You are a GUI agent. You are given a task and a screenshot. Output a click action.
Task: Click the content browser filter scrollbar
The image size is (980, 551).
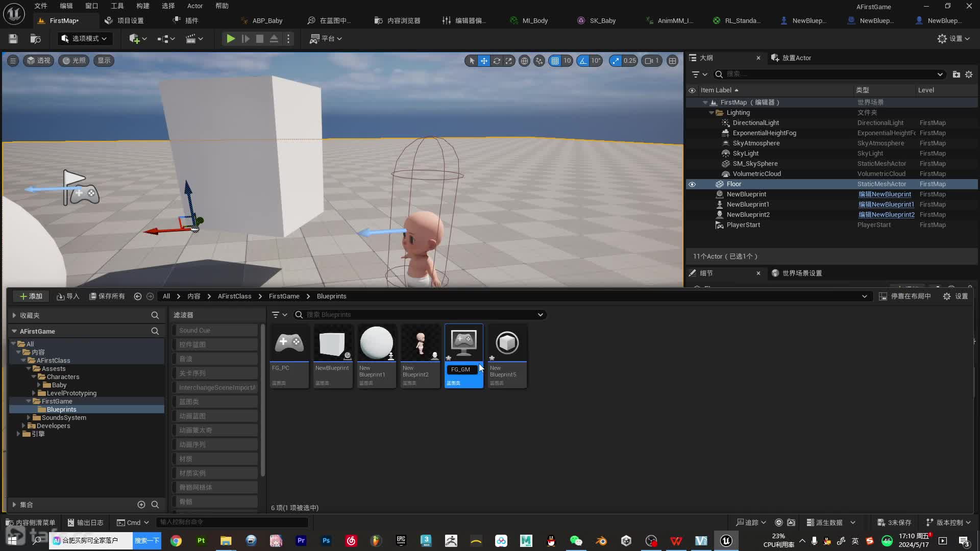(263, 400)
